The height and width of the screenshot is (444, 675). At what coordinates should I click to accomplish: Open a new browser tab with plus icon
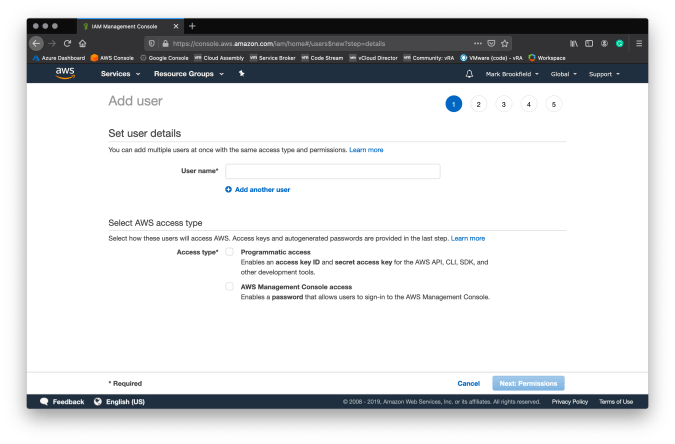(192, 26)
